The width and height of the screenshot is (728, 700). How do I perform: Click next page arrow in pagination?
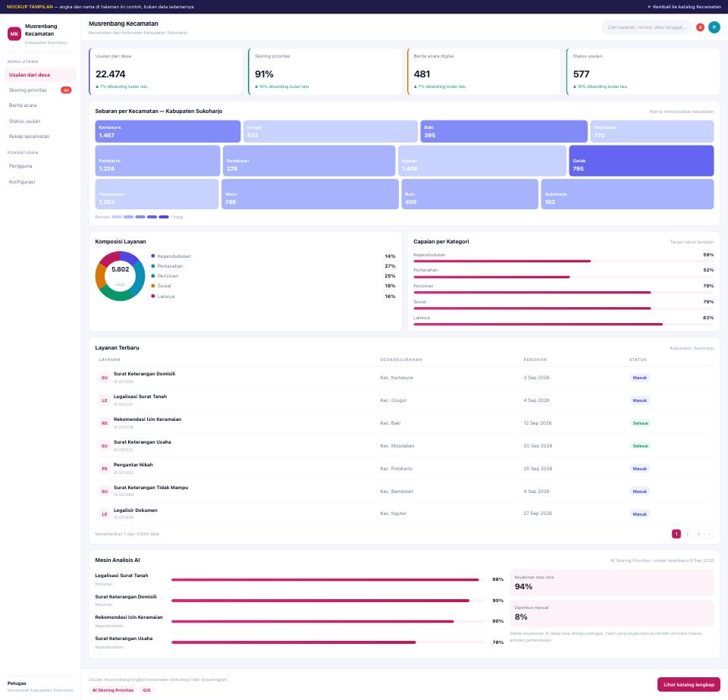tap(709, 534)
